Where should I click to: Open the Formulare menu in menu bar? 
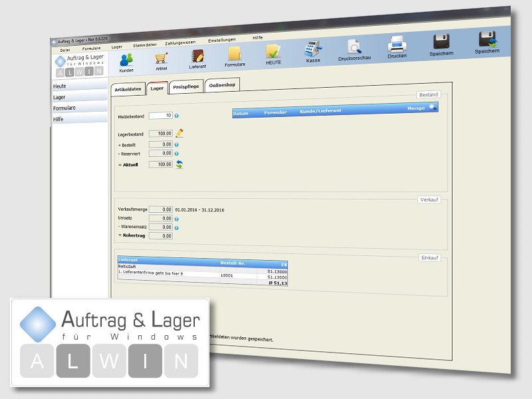91,49
